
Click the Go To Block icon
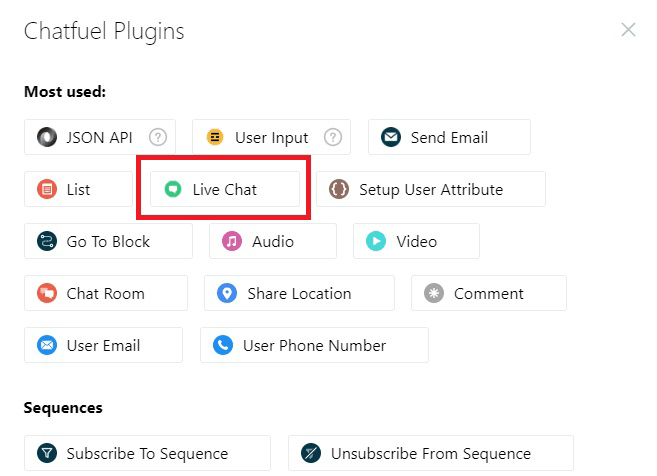coord(47,241)
